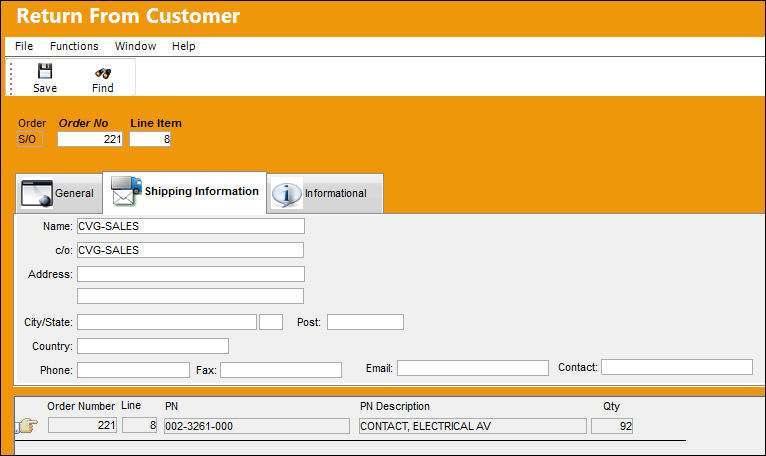Click the Save toolbar label

[45, 88]
